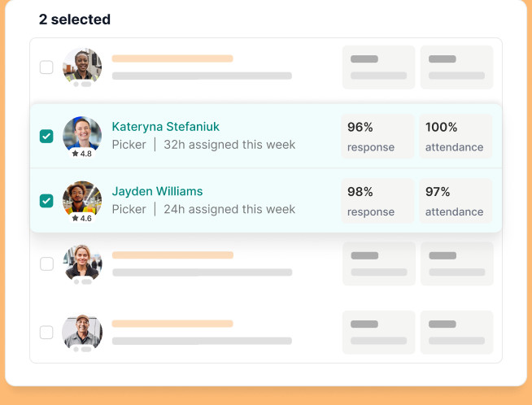Image resolution: width=532 pixels, height=405 pixels.
Task: Tick the checkbox in the last row
Action: tap(46, 332)
